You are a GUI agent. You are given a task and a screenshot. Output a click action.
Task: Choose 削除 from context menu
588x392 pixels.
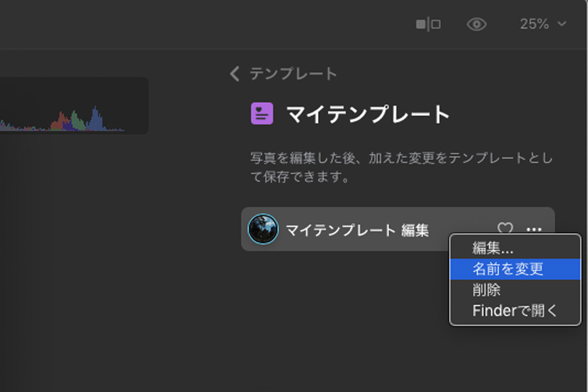click(515, 290)
